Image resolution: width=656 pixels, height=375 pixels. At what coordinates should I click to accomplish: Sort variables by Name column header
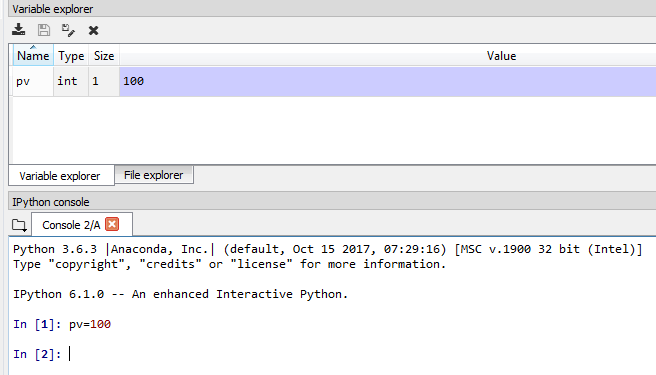33,55
